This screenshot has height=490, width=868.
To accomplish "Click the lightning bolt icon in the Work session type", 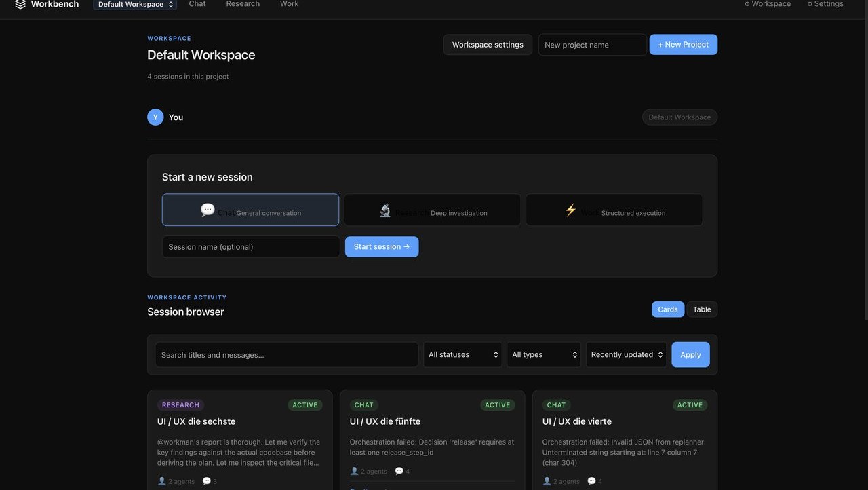I will (x=571, y=210).
